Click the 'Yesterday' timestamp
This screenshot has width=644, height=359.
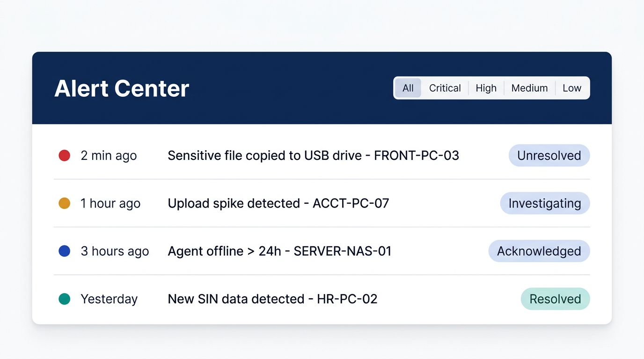(x=109, y=299)
